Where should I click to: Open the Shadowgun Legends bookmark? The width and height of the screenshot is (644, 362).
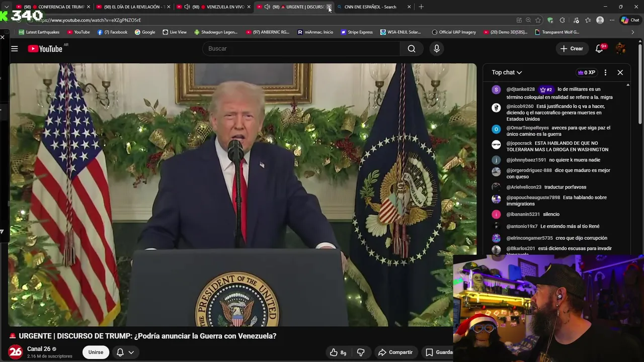pos(216,32)
